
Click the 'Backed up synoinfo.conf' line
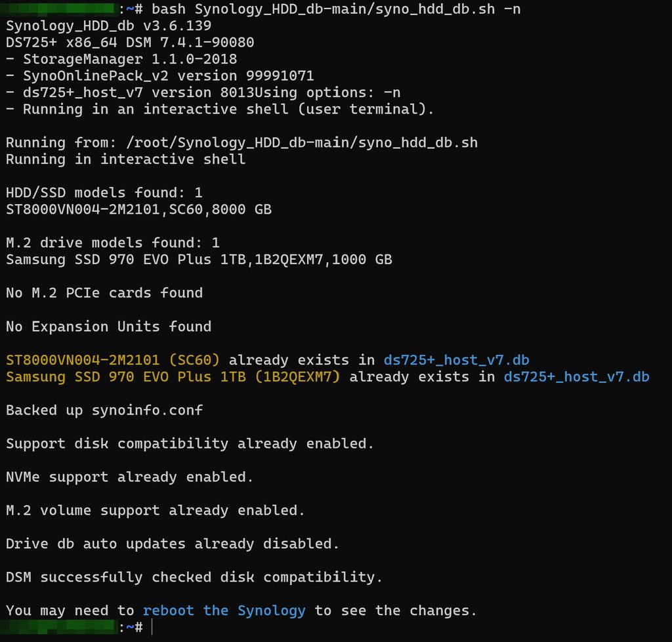104,410
